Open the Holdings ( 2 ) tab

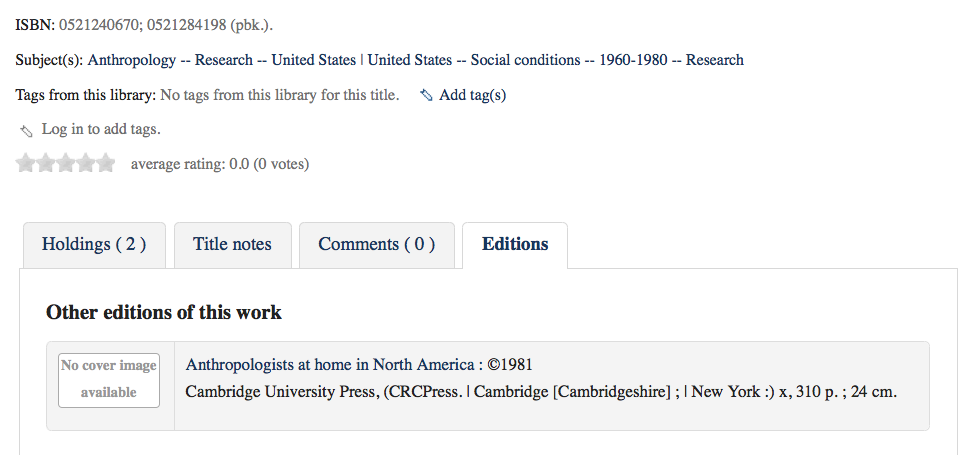pyautogui.click(x=94, y=245)
